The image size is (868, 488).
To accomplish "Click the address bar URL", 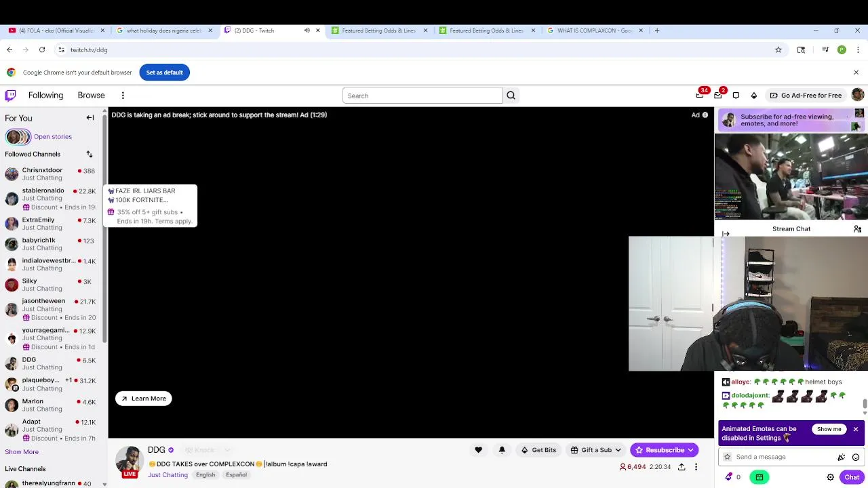I will tap(89, 49).
